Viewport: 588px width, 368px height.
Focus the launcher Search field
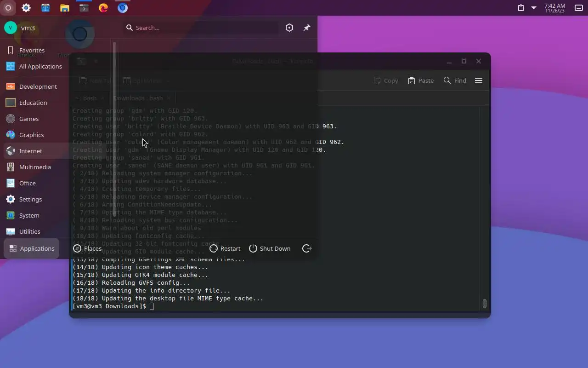pos(201,28)
